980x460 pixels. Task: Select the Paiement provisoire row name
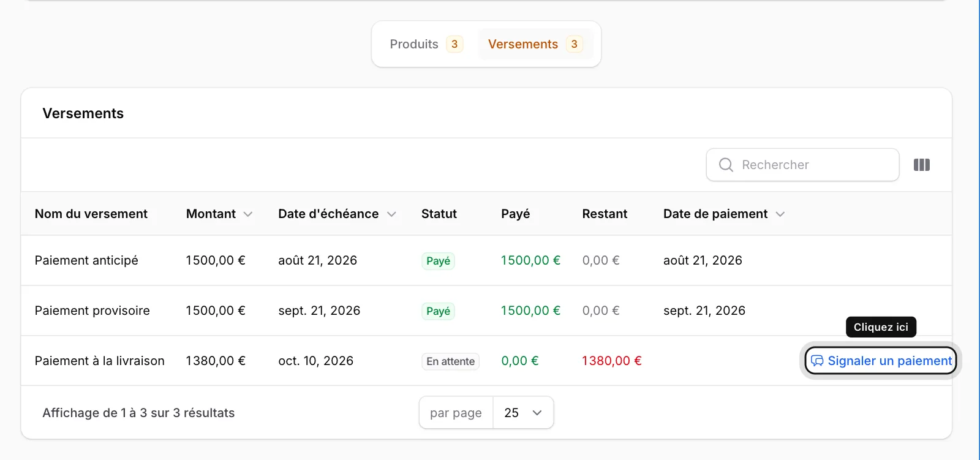92,311
